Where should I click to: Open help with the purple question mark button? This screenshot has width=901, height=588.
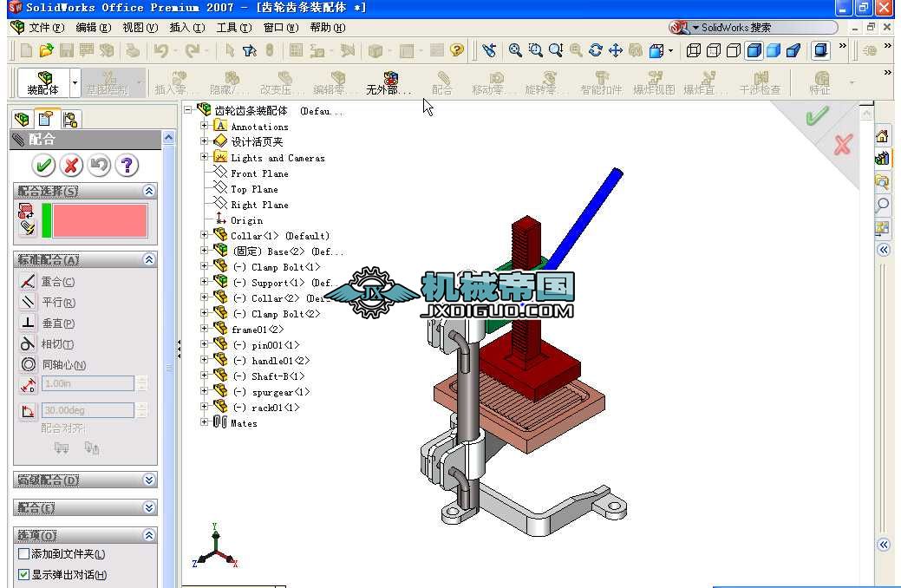pos(127,166)
